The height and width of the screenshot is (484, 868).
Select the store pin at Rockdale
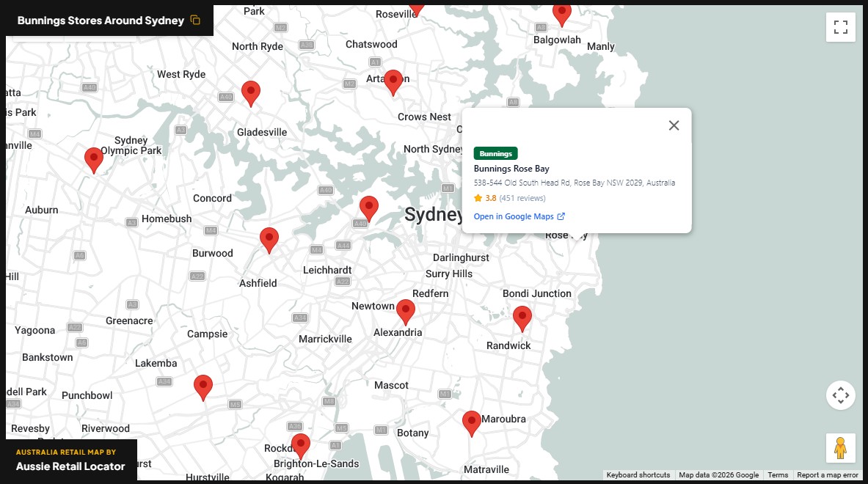click(x=301, y=447)
